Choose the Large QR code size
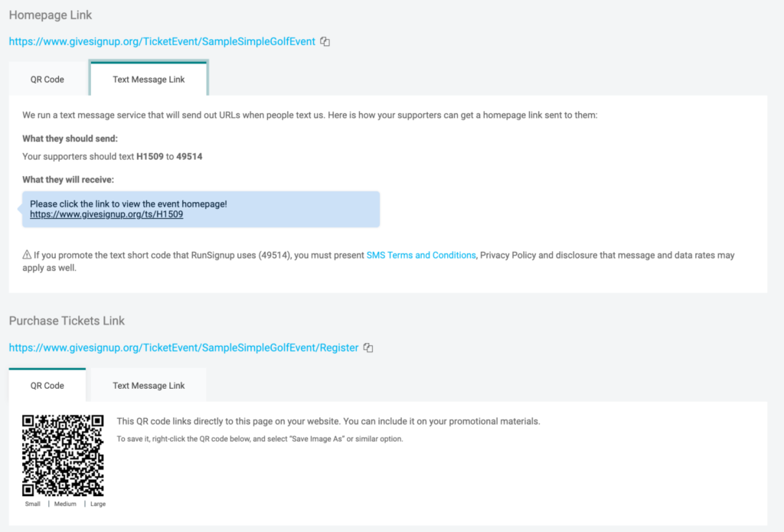The height and width of the screenshot is (532, 784). coord(97,504)
